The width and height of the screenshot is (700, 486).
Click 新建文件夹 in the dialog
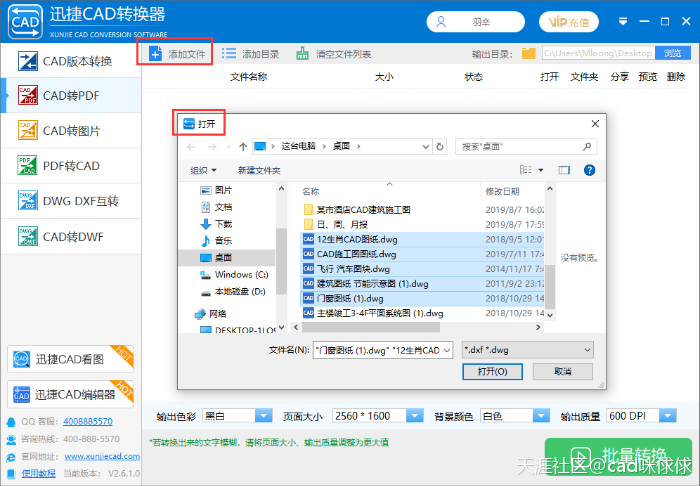[259, 170]
